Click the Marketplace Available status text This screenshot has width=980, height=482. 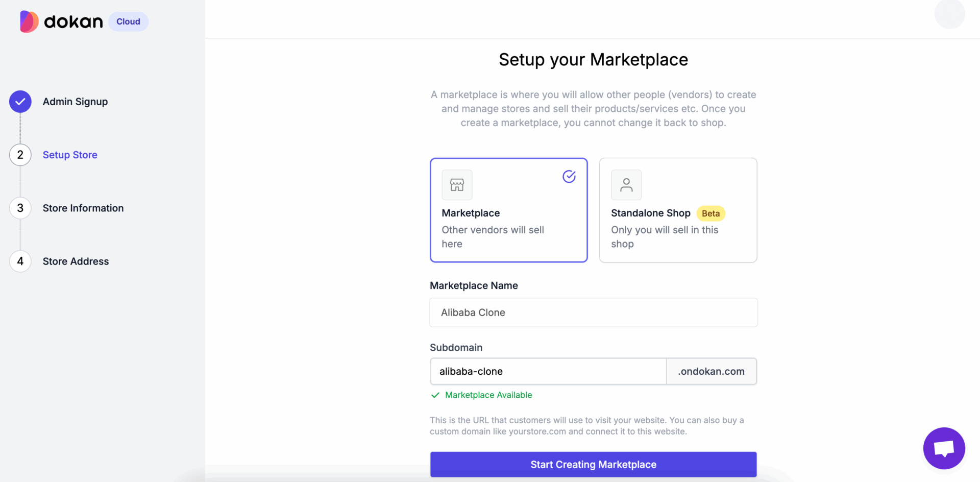[488, 395]
